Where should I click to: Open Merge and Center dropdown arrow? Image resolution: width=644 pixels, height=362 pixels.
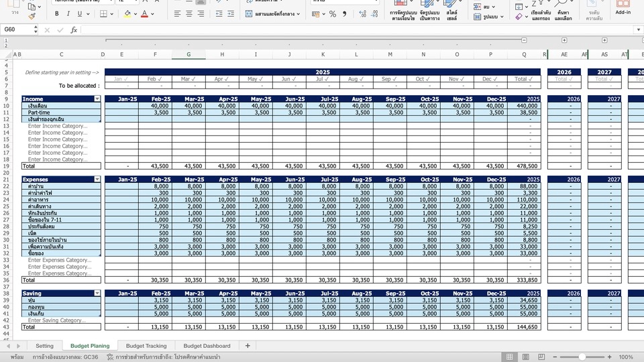pos(299,14)
